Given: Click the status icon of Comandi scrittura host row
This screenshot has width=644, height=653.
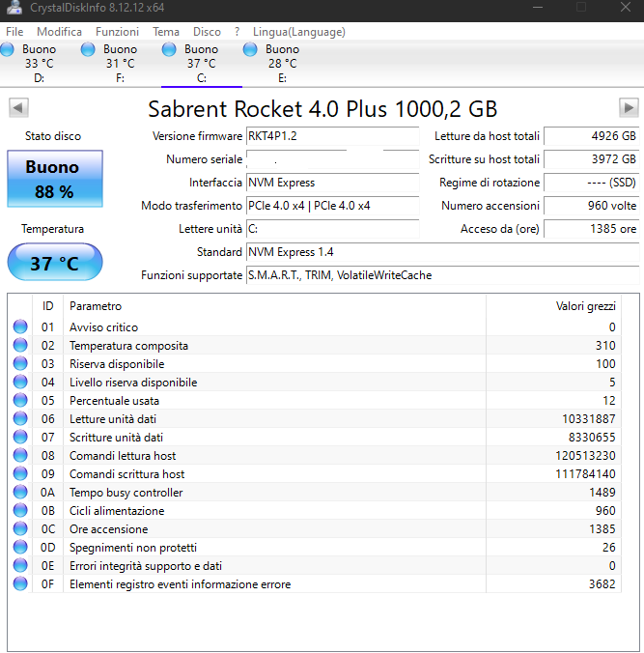Looking at the screenshot, I should [20, 473].
